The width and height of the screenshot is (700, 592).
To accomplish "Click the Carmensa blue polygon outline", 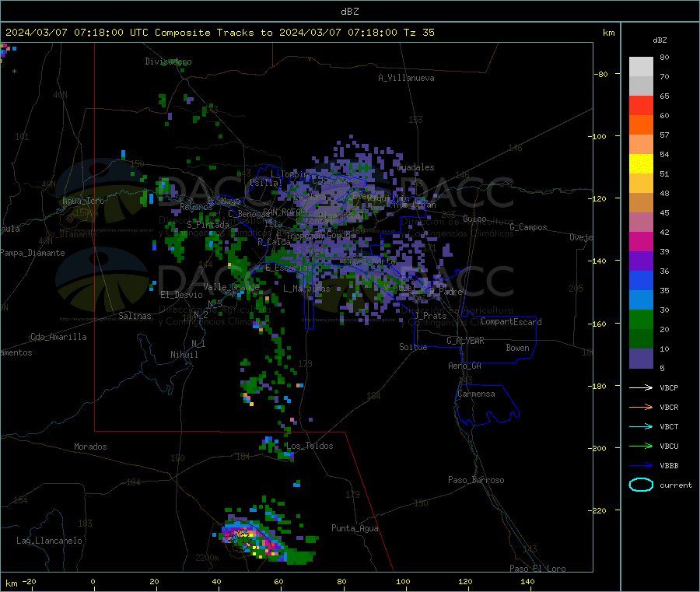I will tap(487, 405).
